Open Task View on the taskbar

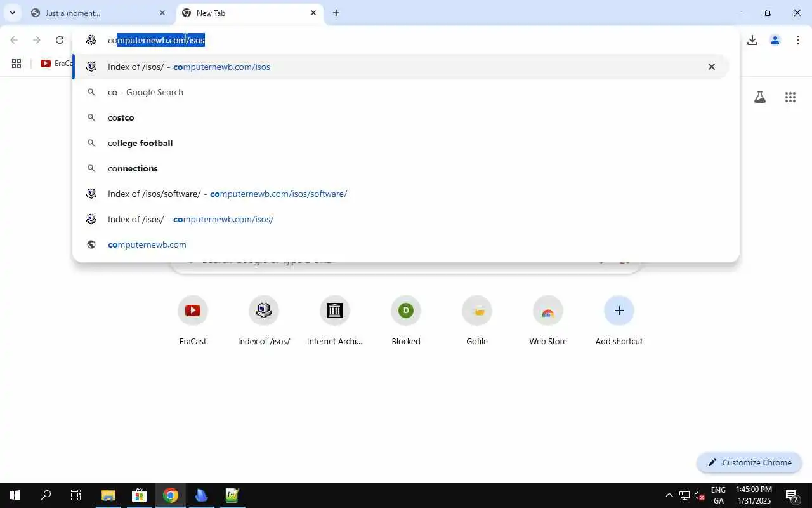(x=76, y=495)
